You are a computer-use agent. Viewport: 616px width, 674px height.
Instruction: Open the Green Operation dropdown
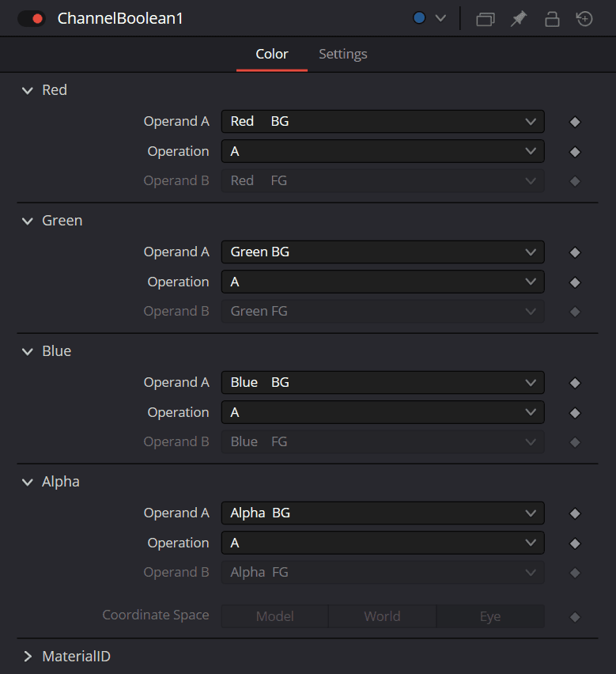(383, 282)
